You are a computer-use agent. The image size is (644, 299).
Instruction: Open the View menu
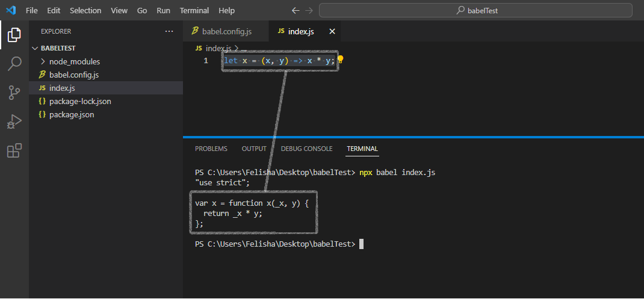click(x=119, y=11)
